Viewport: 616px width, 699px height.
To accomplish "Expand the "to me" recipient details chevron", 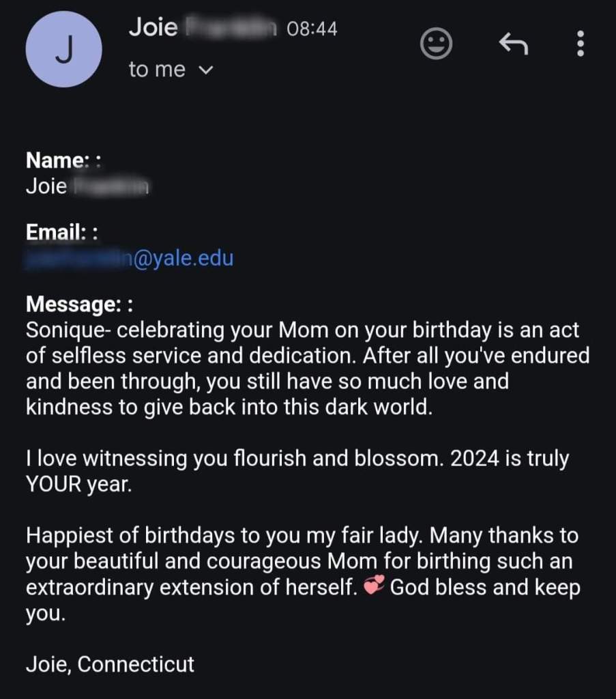I will coord(205,70).
